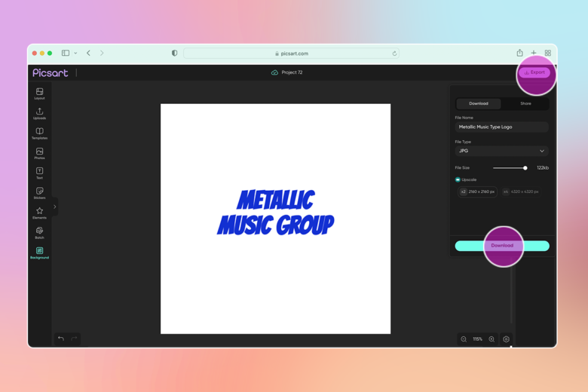Screen dimensions: 588x392
Task: Expand the left side panel arrow
Action: click(x=55, y=207)
